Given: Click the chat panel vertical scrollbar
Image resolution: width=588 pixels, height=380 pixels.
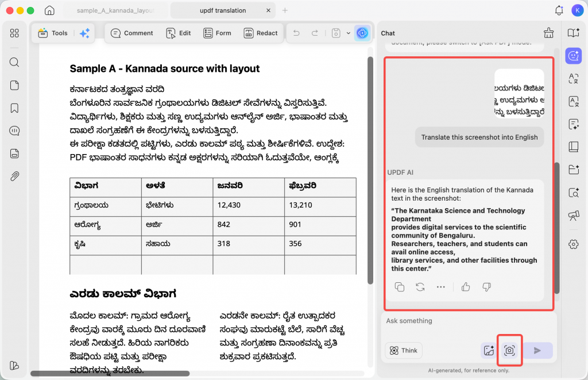Looking at the screenshot, I should [557, 228].
